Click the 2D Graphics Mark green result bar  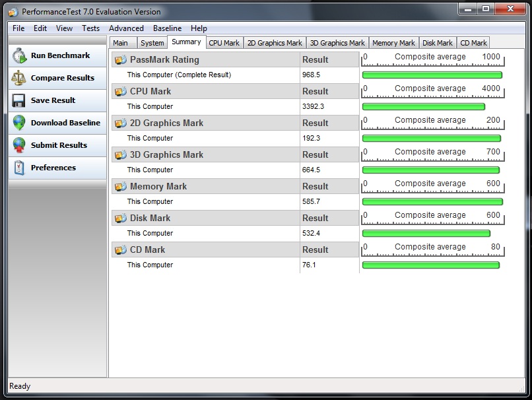(x=431, y=138)
